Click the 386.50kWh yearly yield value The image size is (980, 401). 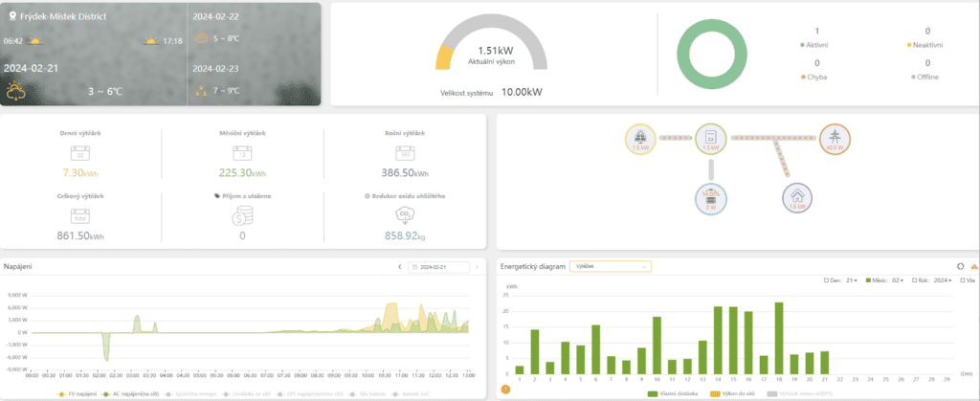pyautogui.click(x=405, y=173)
